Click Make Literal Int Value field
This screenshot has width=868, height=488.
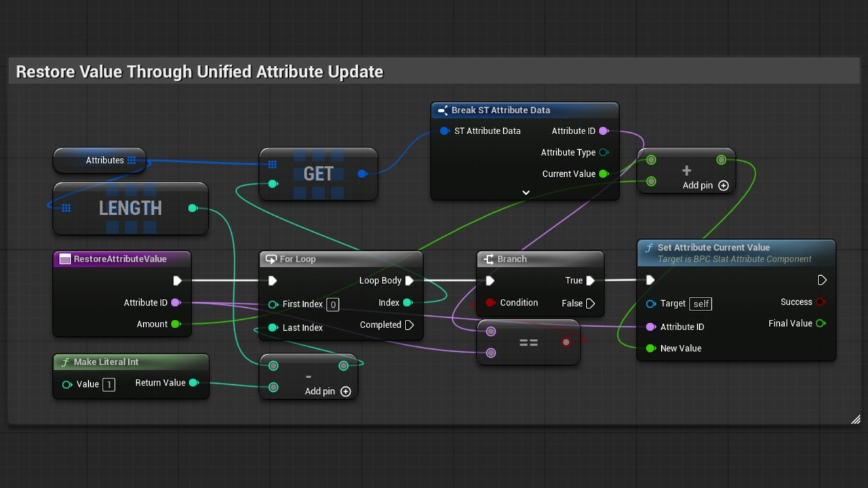click(108, 384)
